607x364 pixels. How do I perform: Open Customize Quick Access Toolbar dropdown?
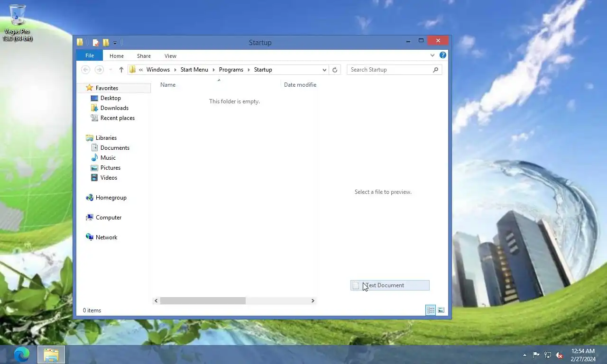tap(115, 43)
